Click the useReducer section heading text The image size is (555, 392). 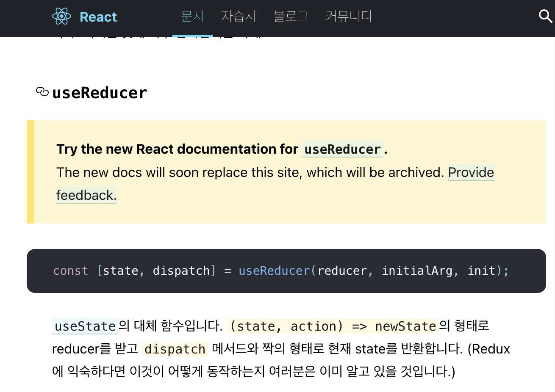pyautogui.click(x=100, y=93)
